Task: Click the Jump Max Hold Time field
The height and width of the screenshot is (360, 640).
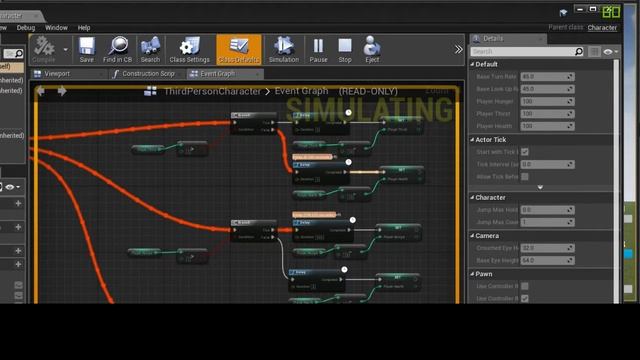Action: [x=547, y=210]
